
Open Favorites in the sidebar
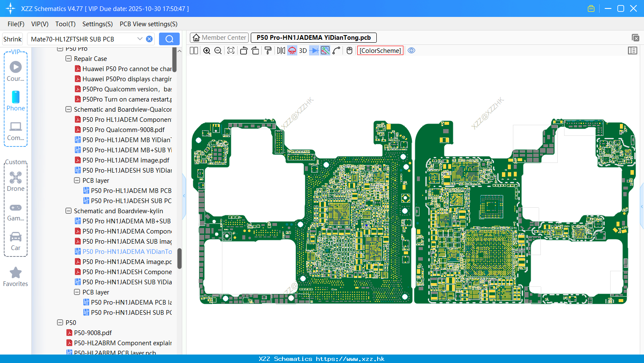click(16, 277)
